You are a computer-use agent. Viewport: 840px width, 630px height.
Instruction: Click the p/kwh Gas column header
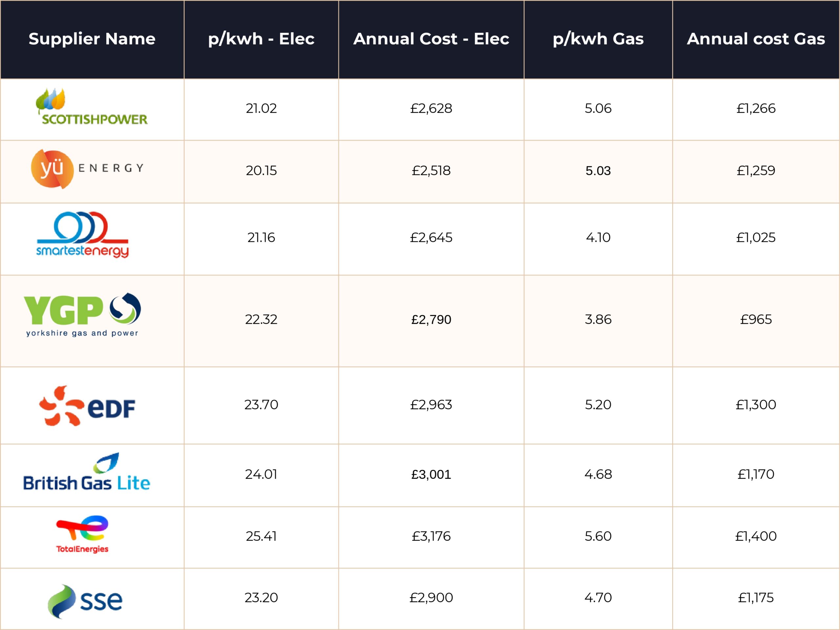click(x=598, y=39)
